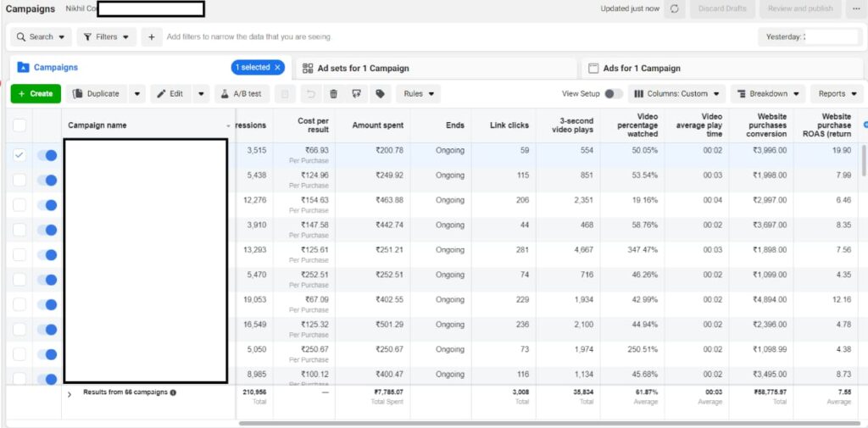The height and width of the screenshot is (428, 868).
Task: Open the arrow dropdown next to Duplicate
Action: (x=137, y=93)
